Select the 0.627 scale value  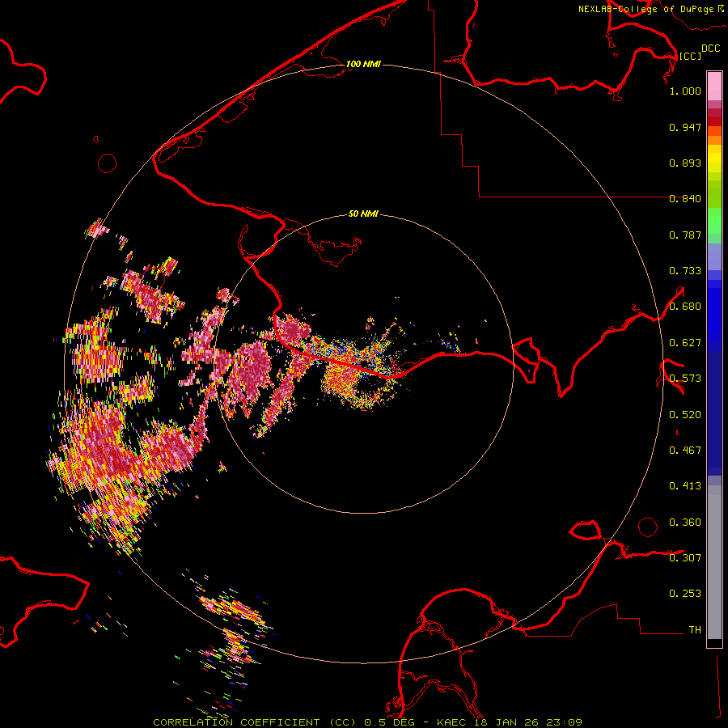[685, 343]
